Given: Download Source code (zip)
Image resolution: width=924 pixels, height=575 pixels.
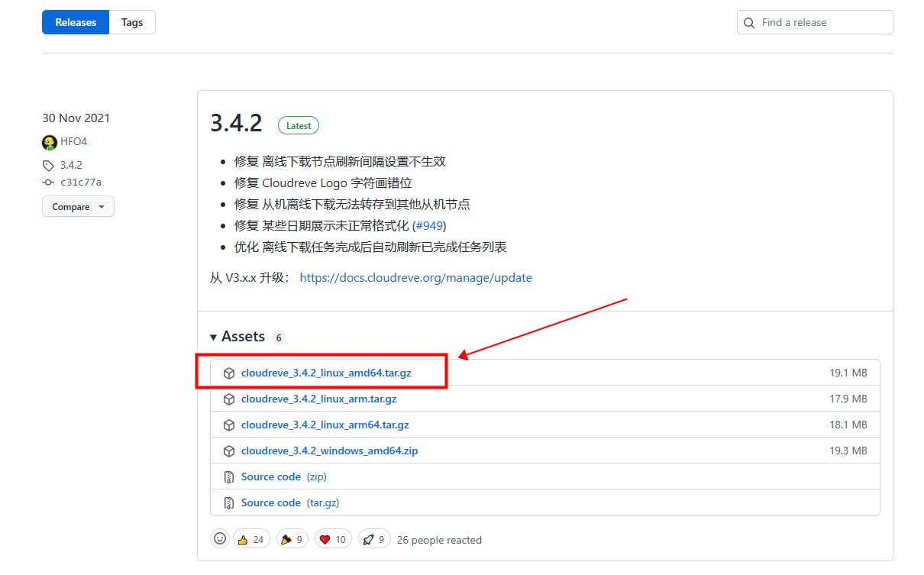Looking at the screenshot, I should click(x=283, y=476).
